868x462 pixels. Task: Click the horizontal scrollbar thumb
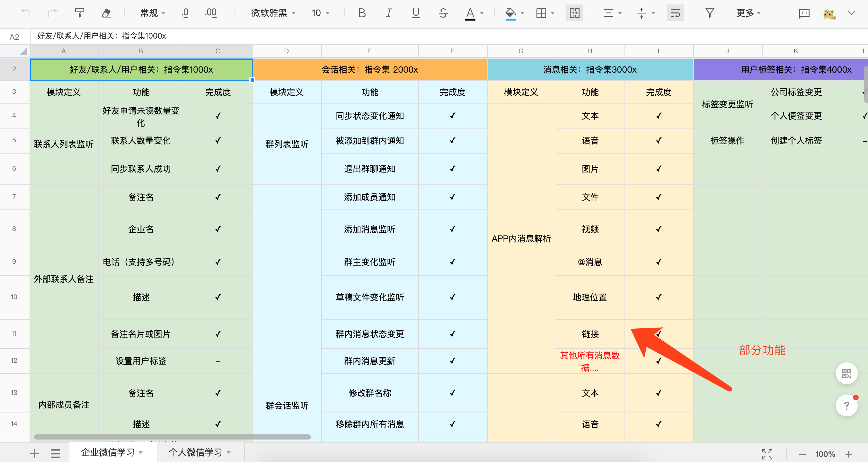point(172,437)
